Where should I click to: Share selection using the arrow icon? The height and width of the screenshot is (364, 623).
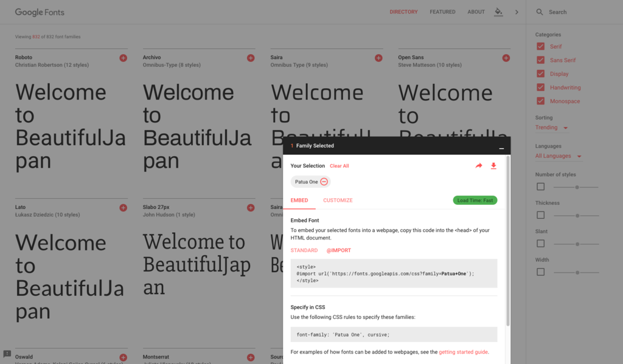click(x=479, y=165)
